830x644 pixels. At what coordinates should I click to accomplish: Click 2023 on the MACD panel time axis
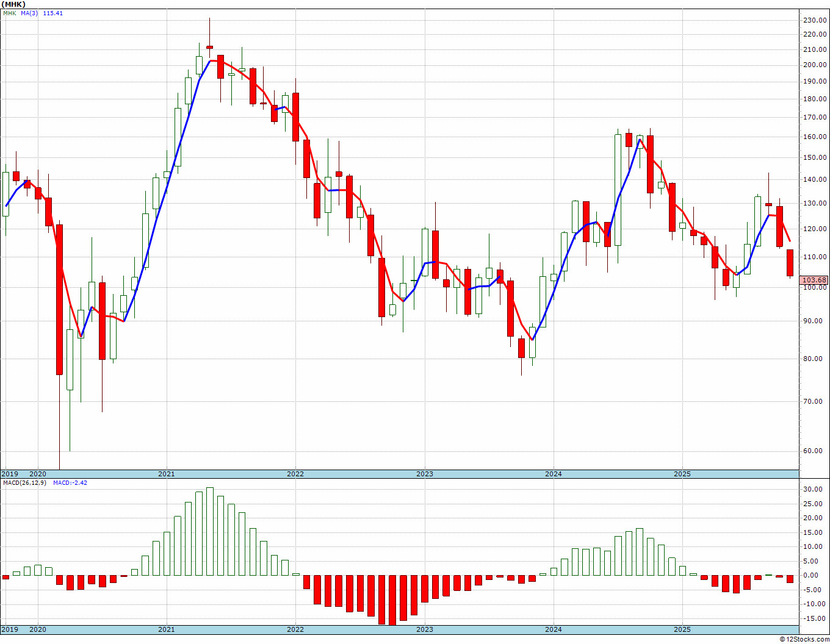click(x=425, y=630)
